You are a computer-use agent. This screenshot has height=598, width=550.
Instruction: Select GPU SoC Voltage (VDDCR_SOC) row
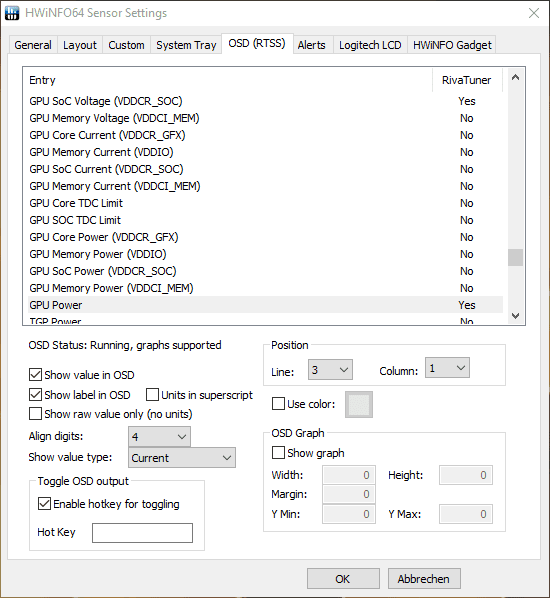[x=265, y=101]
